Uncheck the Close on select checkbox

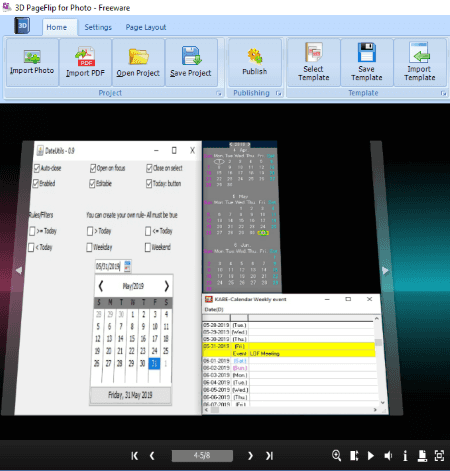click(x=149, y=168)
